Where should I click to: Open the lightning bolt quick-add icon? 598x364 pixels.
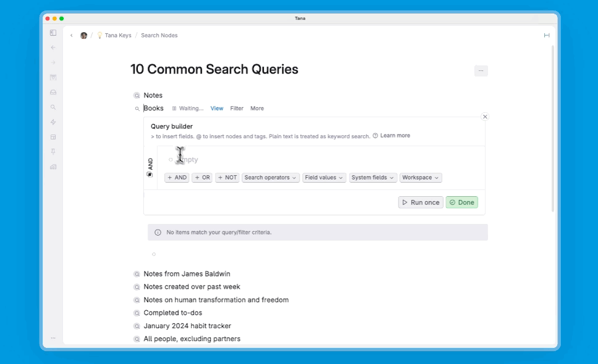click(53, 122)
